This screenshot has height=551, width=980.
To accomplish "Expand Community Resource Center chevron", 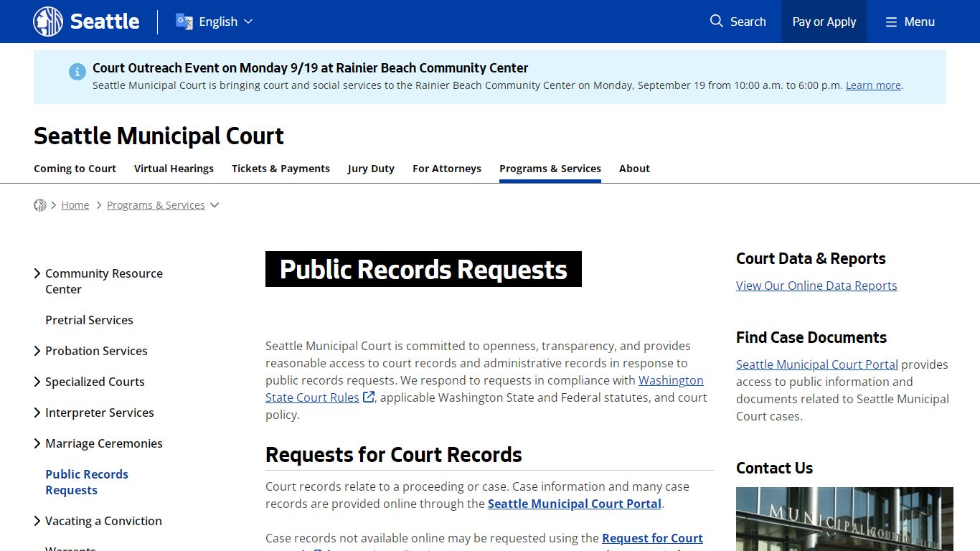I will tap(37, 273).
